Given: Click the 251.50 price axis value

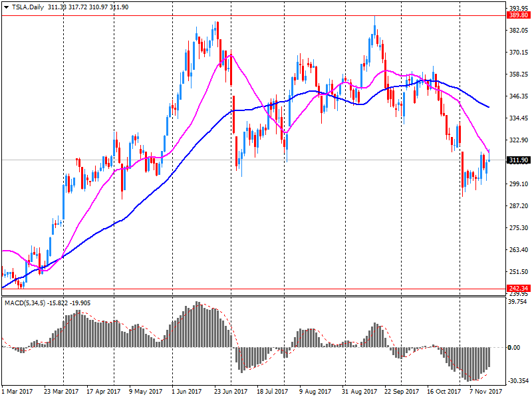Looking at the screenshot, I should (x=519, y=272).
